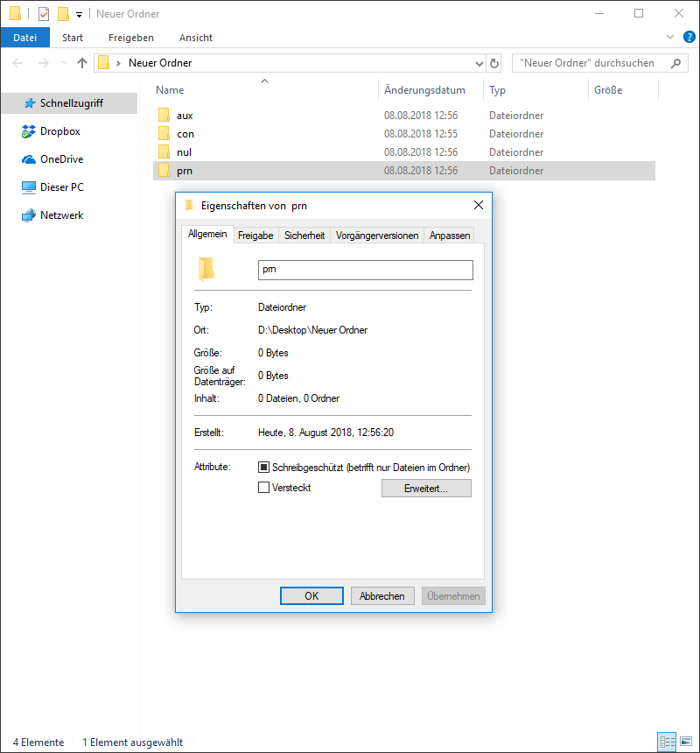Select Schnellzugriff in the navigation pane
This screenshot has width=700, height=753.
(x=70, y=103)
